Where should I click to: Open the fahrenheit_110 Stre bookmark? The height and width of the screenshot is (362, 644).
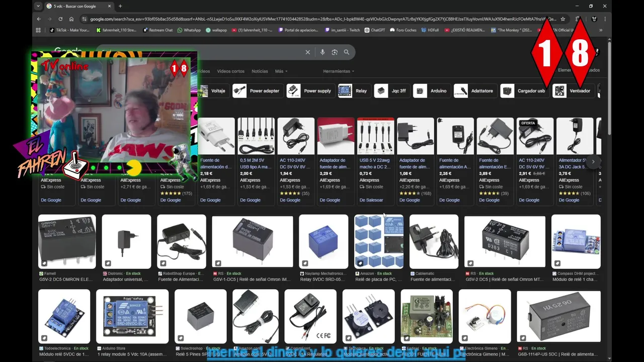pos(116,30)
